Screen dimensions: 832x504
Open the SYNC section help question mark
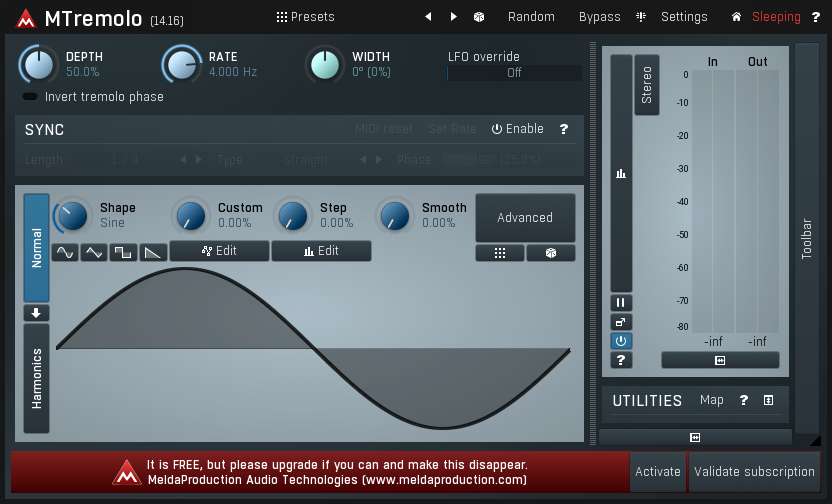pyautogui.click(x=564, y=129)
